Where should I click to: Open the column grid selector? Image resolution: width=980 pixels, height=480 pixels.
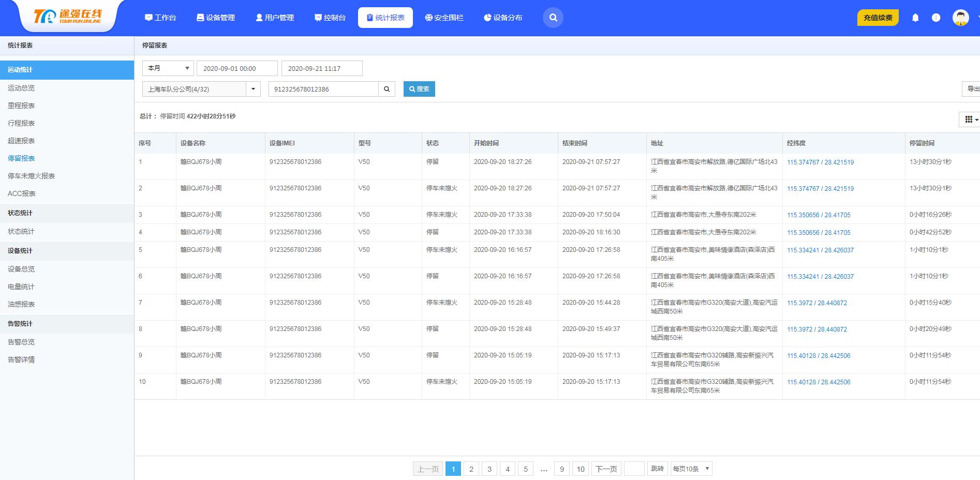click(x=971, y=119)
